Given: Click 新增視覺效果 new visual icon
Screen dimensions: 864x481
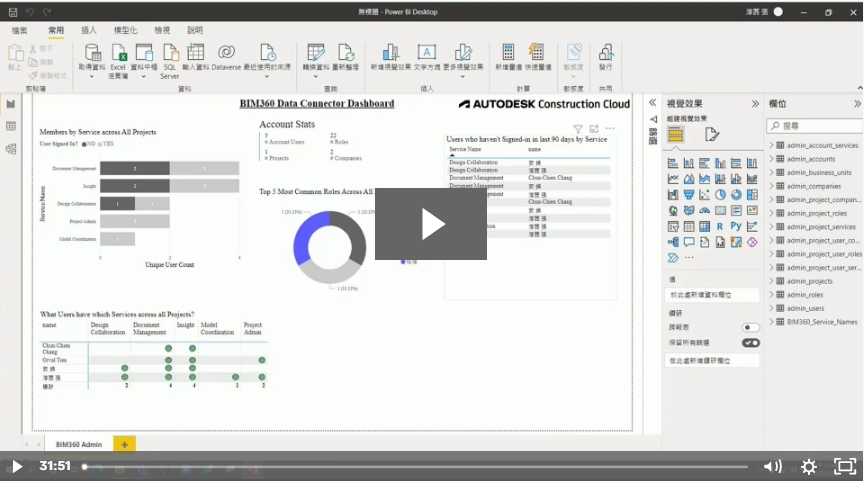Looking at the screenshot, I should [391, 52].
